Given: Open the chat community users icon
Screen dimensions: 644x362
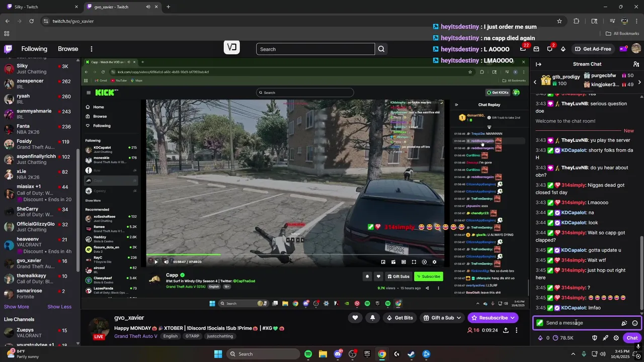Looking at the screenshot, I should 636,64.
